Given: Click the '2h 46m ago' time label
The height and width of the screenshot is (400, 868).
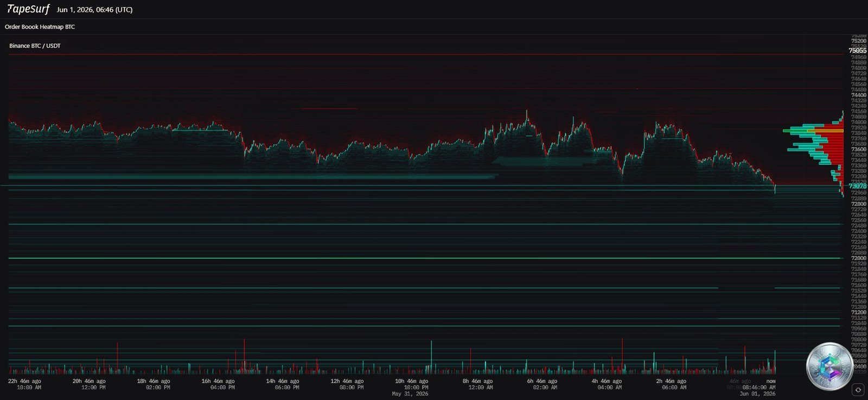Looking at the screenshot, I should [x=671, y=381].
